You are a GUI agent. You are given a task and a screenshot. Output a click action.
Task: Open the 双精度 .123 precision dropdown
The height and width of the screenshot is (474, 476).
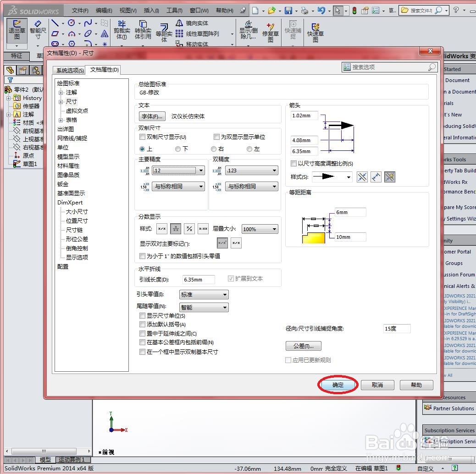[x=252, y=171]
